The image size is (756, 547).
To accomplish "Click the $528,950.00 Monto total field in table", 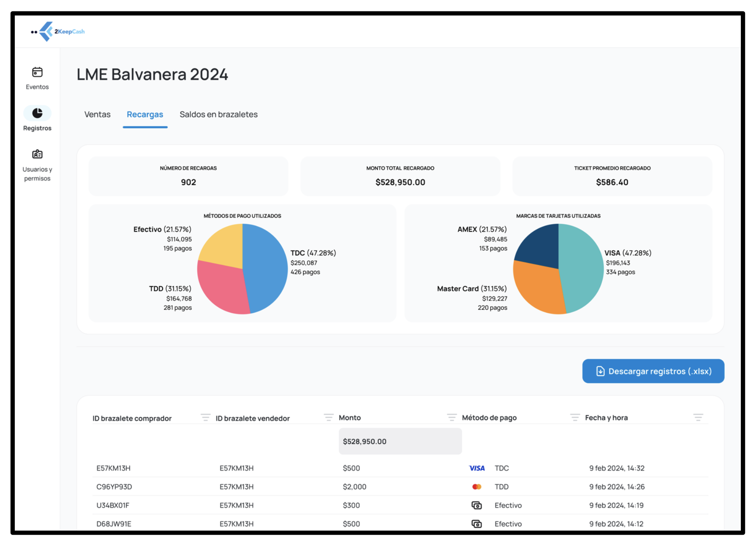I will (400, 441).
